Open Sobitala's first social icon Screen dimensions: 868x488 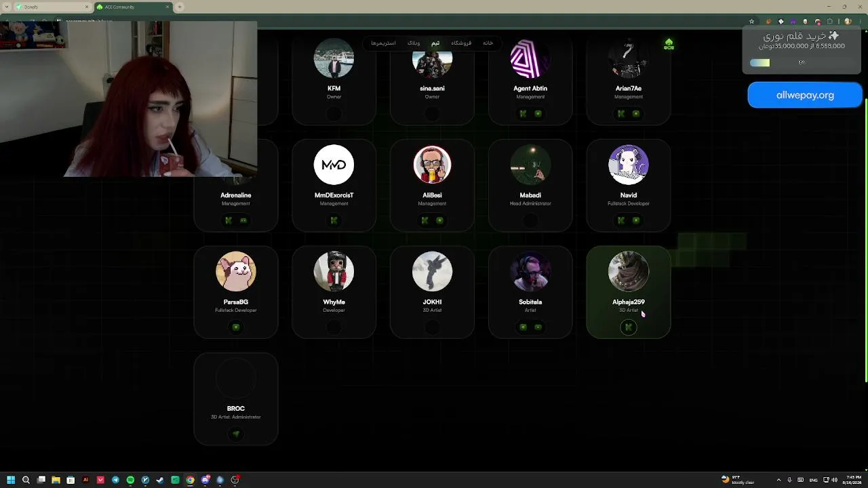(x=523, y=327)
